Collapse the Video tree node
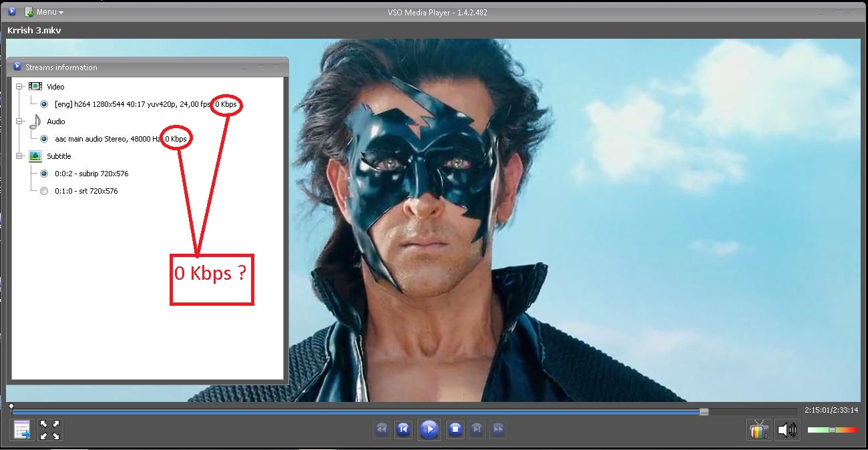 20,87
